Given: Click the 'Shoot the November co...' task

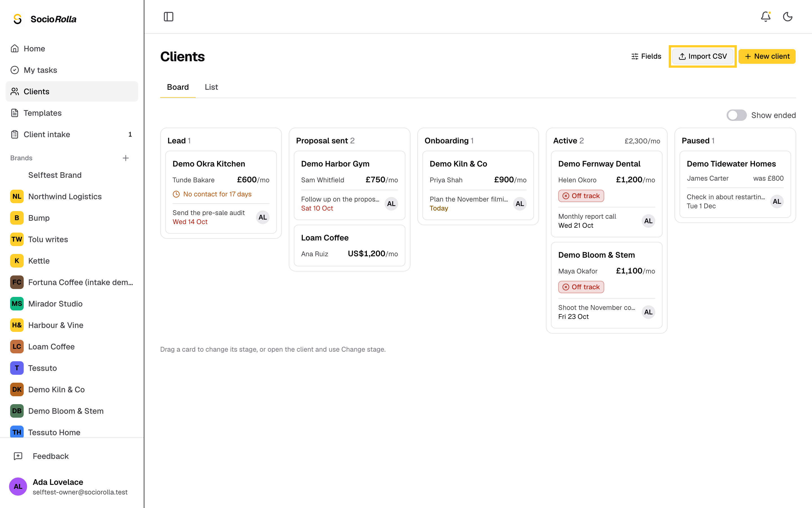Looking at the screenshot, I should tap(597, 307).
